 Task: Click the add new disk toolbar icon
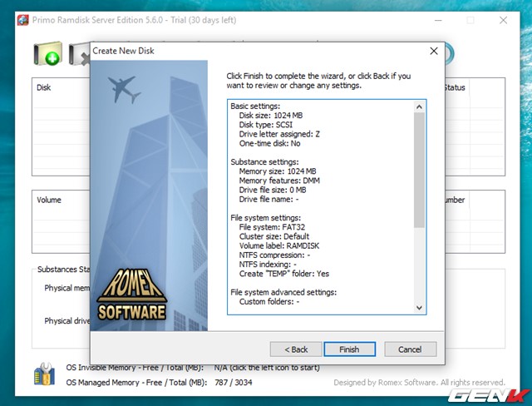(x=48, y=53)
